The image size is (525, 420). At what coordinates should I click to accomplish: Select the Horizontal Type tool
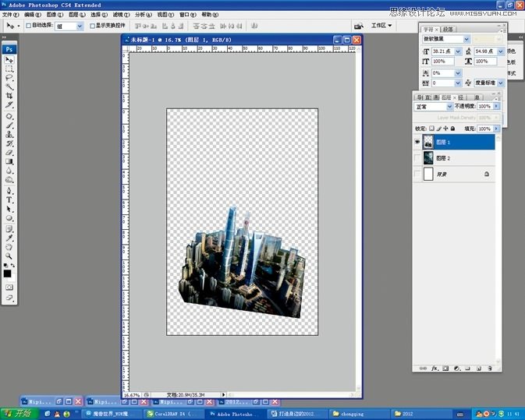9,200
